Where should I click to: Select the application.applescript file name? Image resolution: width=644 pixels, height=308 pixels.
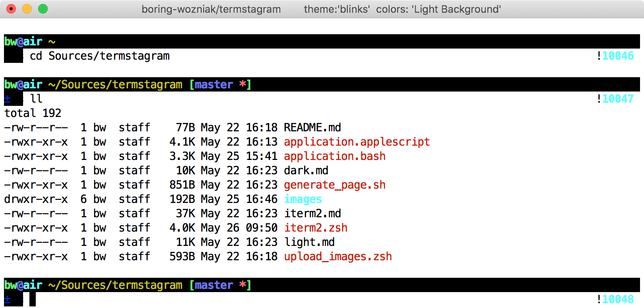pos(357,142)
